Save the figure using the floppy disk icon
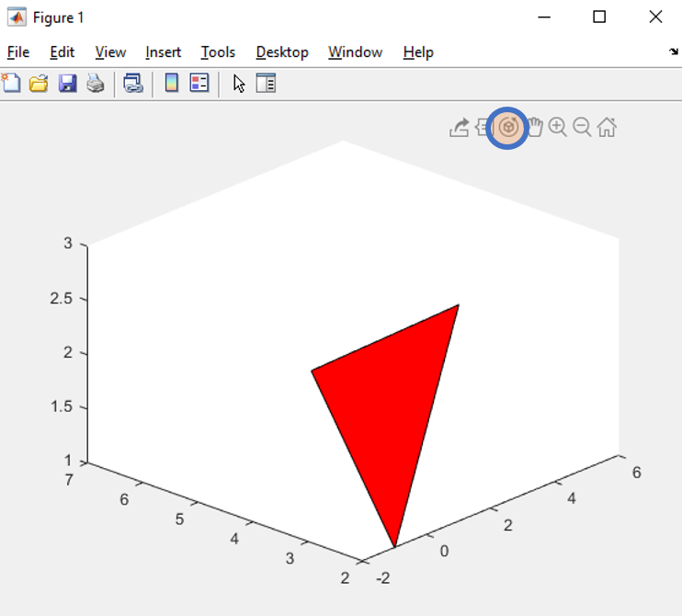 coord(67,83)
